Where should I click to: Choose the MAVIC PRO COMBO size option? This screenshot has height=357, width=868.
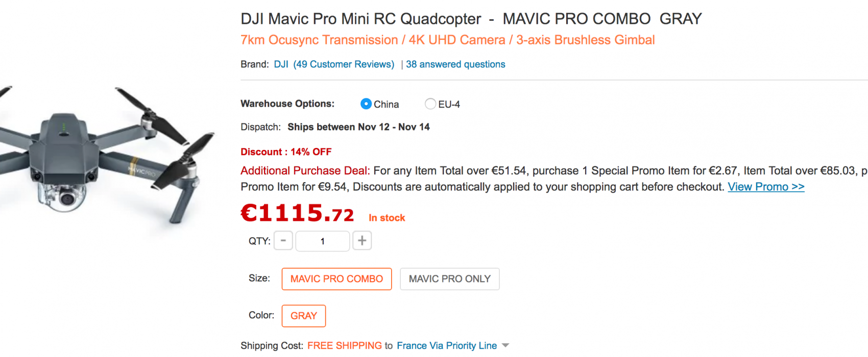pos(336,279)
